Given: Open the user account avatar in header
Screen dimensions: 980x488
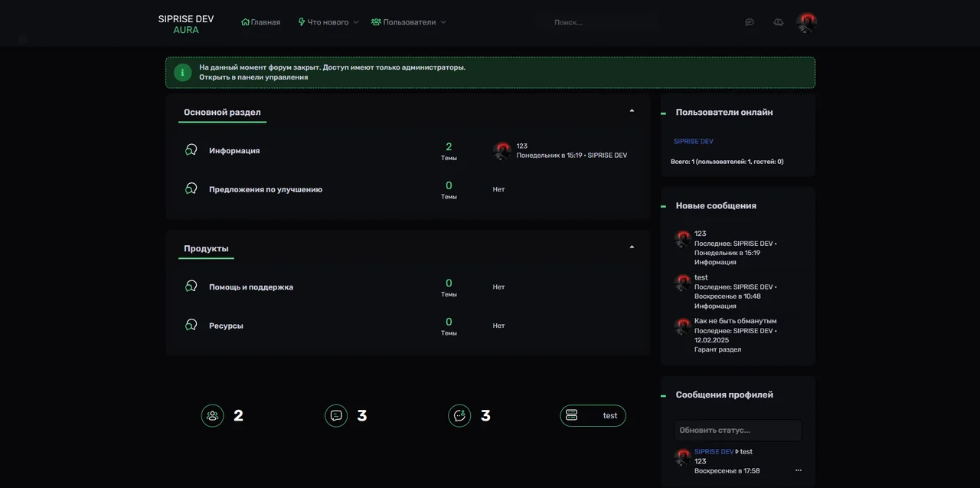Looking at the screenshot, I should click(806, 22).
